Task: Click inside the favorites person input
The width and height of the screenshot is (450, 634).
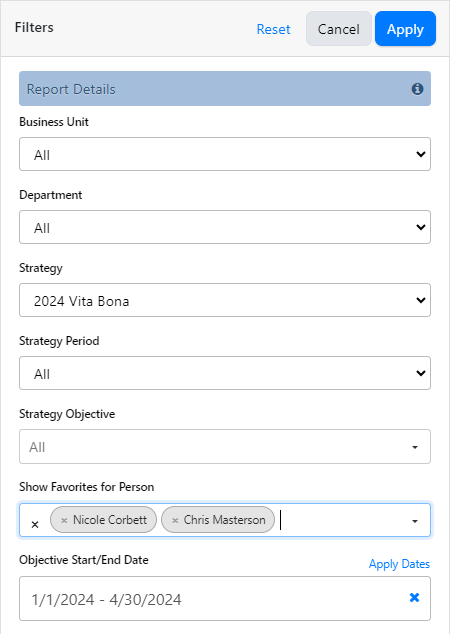Action: click(x=342, y=520)
